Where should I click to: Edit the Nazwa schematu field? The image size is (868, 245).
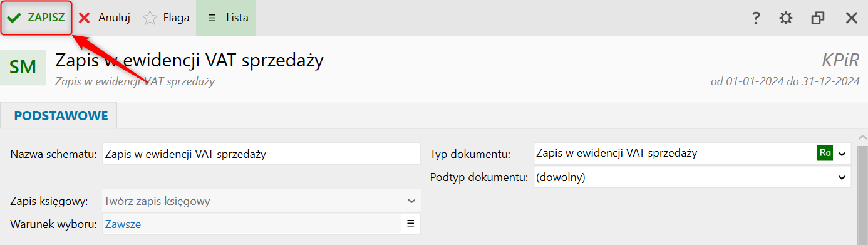[x=261, y=154]
